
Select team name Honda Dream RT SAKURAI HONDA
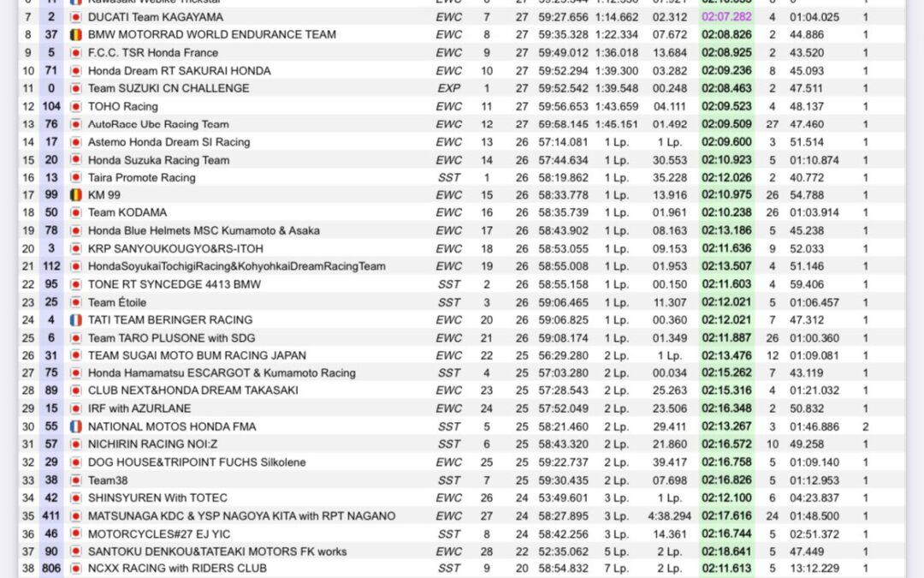click(x=179, y=71)
